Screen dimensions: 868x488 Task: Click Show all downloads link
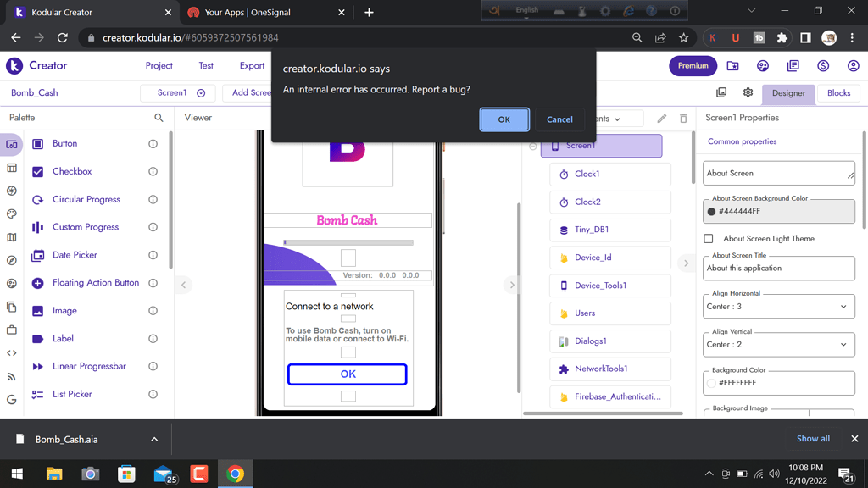point(813,439)
